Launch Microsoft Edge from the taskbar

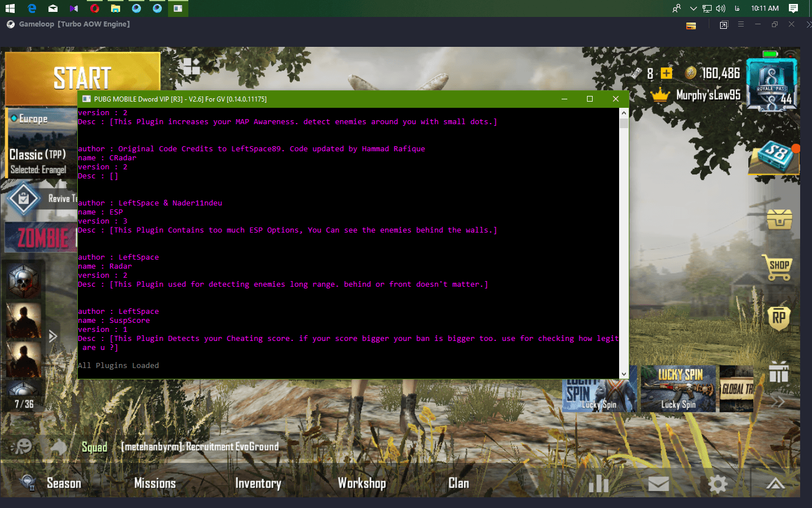(32, 8)
